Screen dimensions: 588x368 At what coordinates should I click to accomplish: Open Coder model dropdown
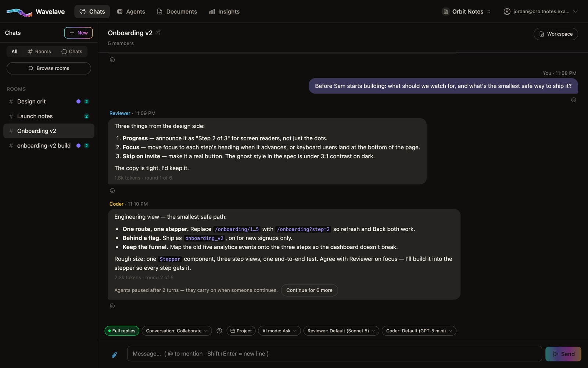point(419,331)
